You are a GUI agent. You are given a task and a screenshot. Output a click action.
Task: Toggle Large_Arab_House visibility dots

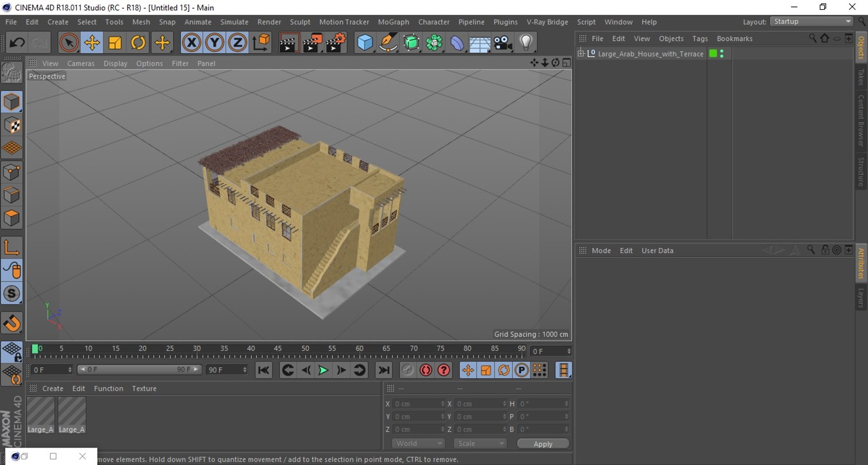click(722, 53)
